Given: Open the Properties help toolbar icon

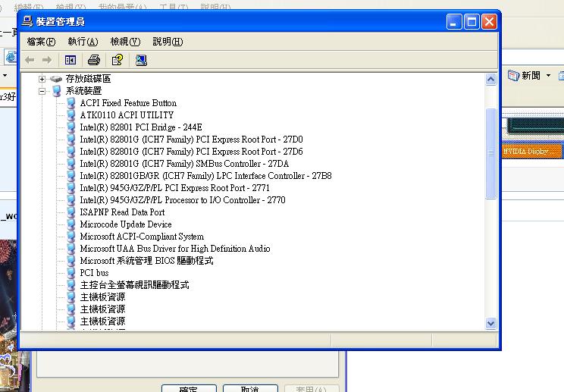Looking at the screenshot, I should point(117,60).
